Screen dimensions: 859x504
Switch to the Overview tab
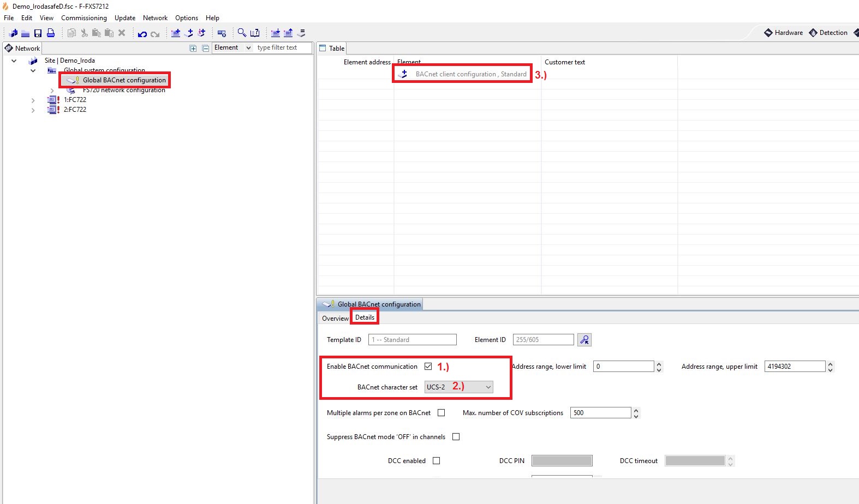(x=335, y=319)
